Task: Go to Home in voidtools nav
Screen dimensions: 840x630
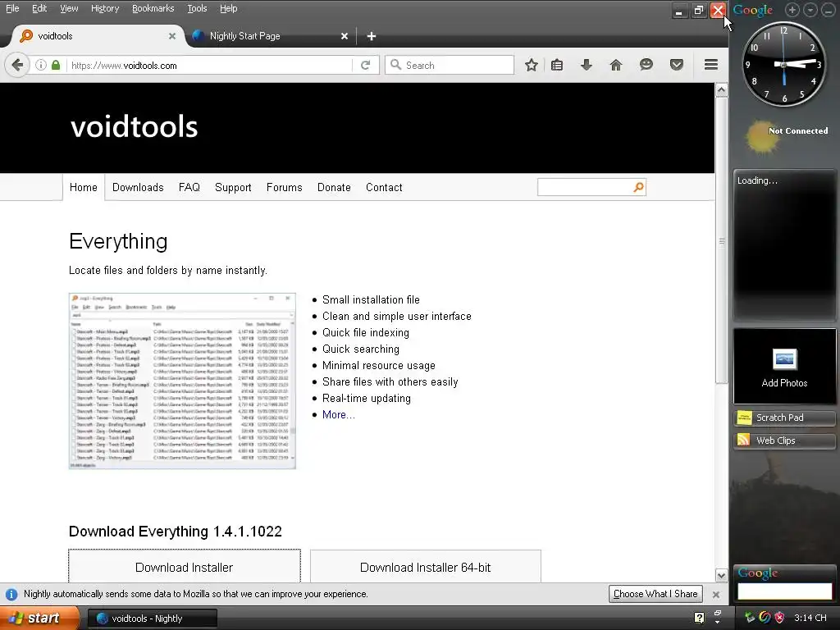Action: point(84,188)
